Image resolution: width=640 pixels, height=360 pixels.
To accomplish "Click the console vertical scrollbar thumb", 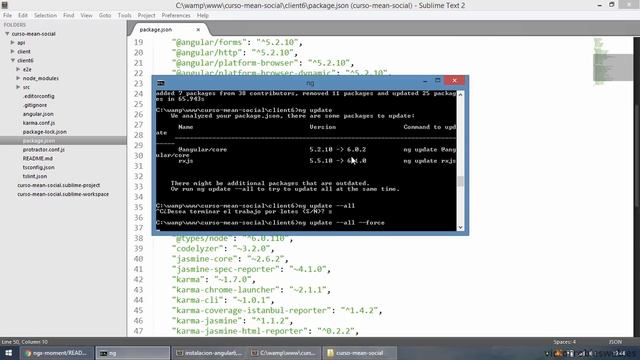I will coord(460,181).
